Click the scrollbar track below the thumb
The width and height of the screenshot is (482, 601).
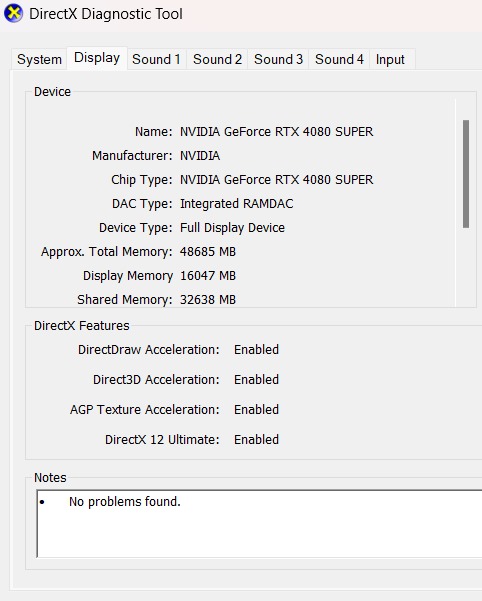tap(466, 266)
